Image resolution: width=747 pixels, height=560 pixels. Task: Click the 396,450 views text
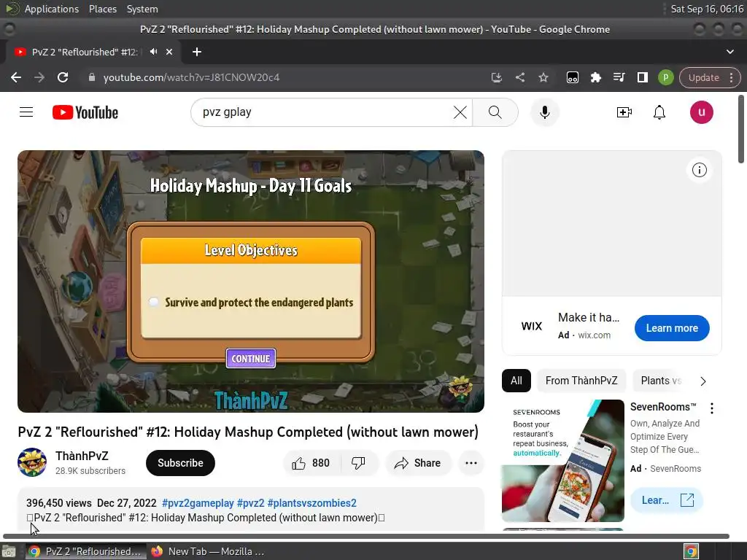58,503
